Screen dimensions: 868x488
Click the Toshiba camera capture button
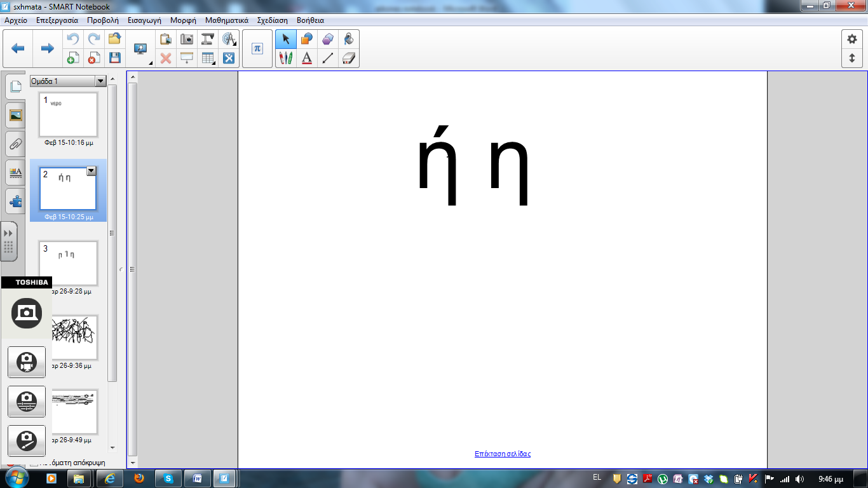(26, 313)
